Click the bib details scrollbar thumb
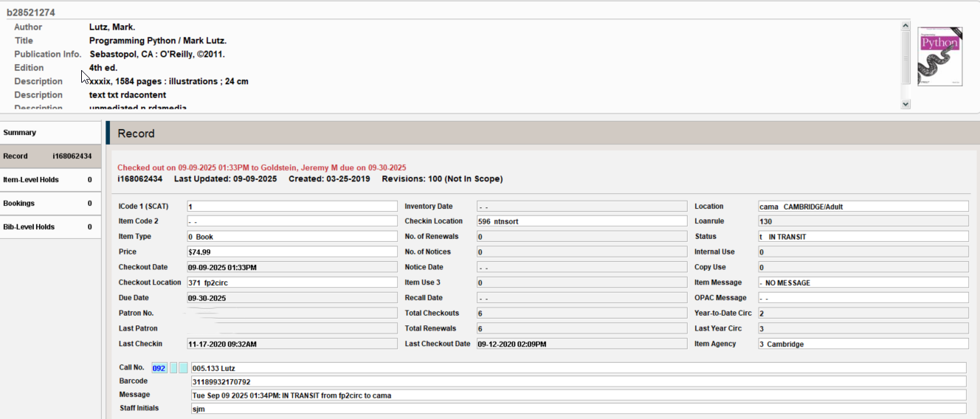This screenshot has width=980, height=419. 905,59
